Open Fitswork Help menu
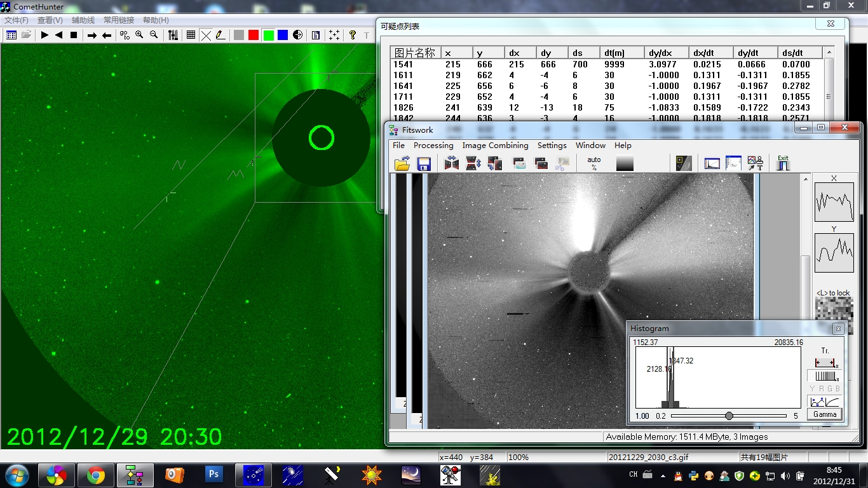 623,146
